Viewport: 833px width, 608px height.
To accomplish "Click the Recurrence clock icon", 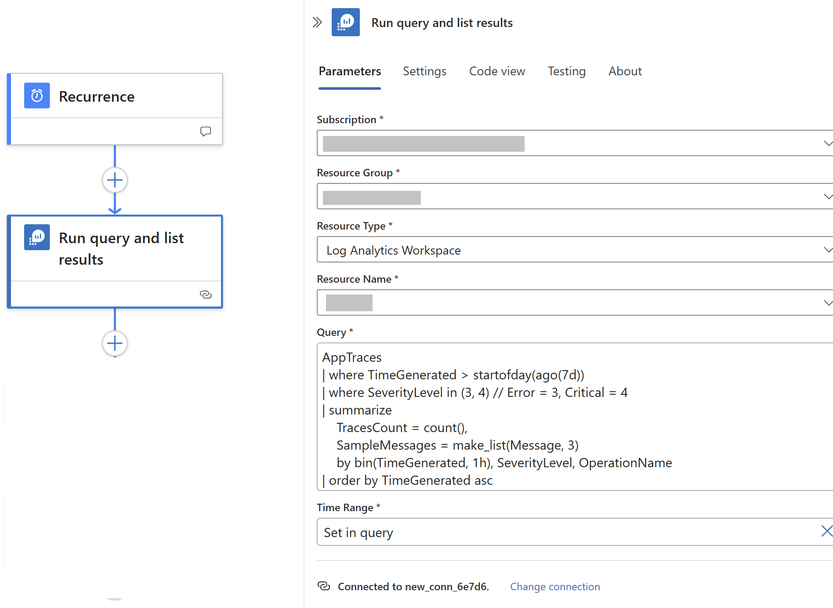I will point(37,96).
